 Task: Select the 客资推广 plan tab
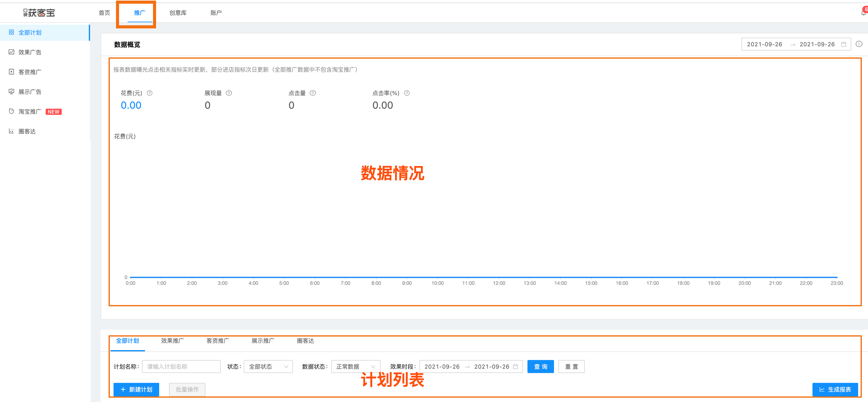click(218, 341)
